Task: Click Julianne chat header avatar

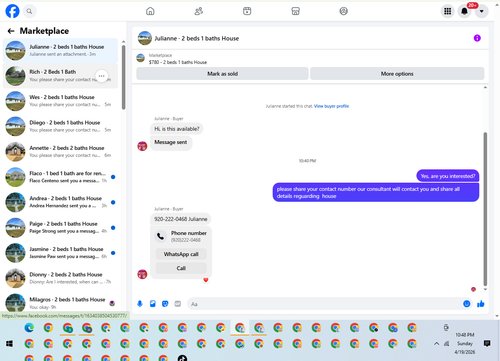Action: pyautogui.click(x=145, y=38)
